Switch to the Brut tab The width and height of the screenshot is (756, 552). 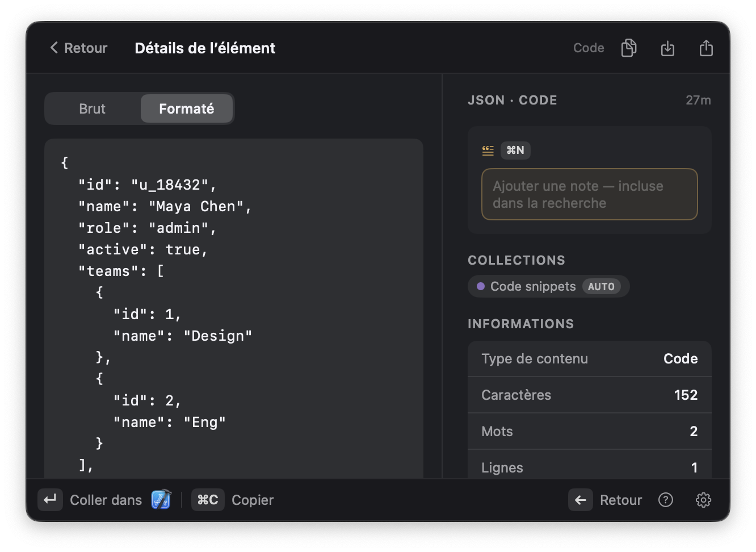click(x=93, y=108)
